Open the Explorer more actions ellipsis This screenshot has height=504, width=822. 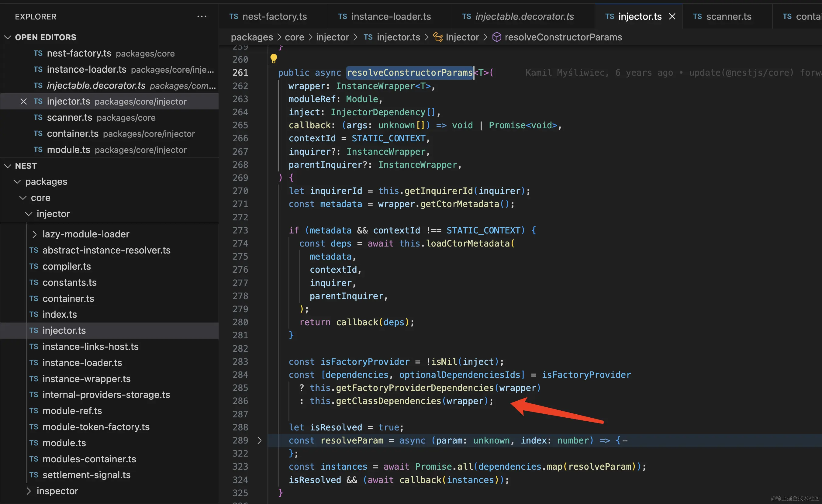pyautogui.click(x=202, y=16)
